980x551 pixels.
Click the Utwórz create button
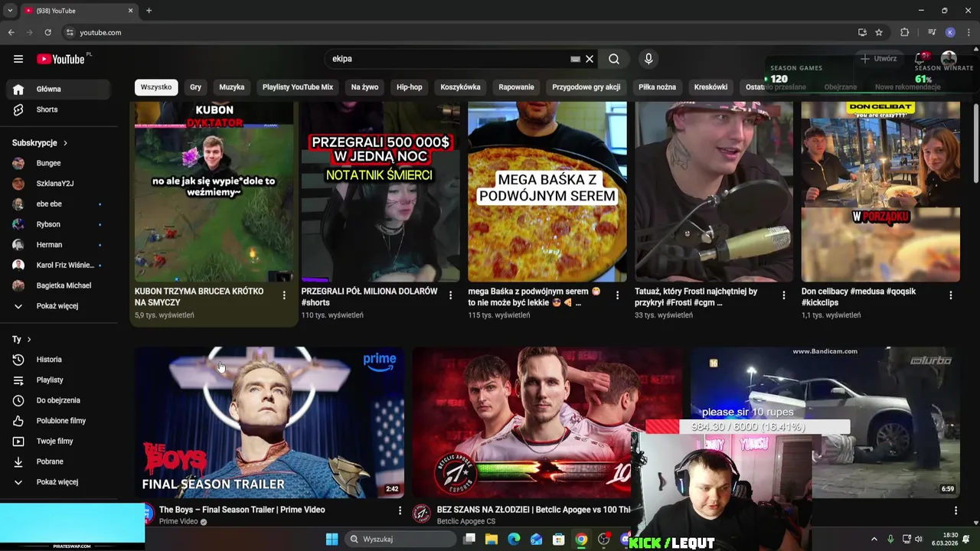pyautogui.click(x=878, y=59)
